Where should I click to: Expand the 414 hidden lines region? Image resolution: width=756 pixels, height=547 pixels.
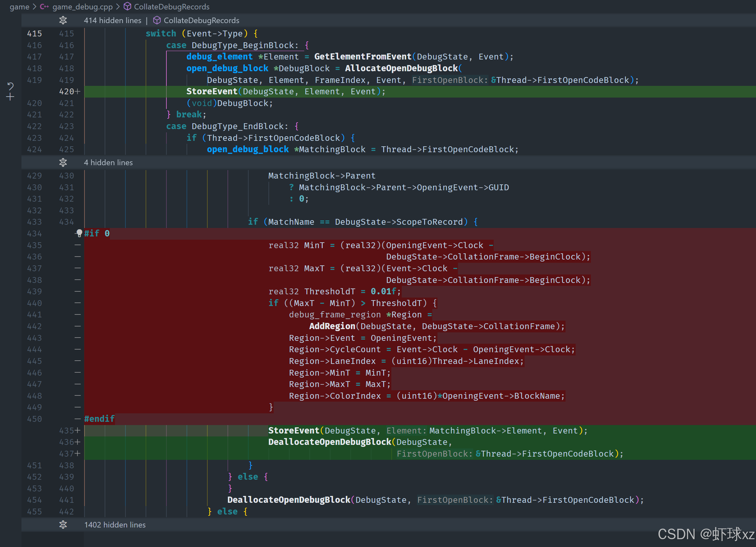click(63, 20)
